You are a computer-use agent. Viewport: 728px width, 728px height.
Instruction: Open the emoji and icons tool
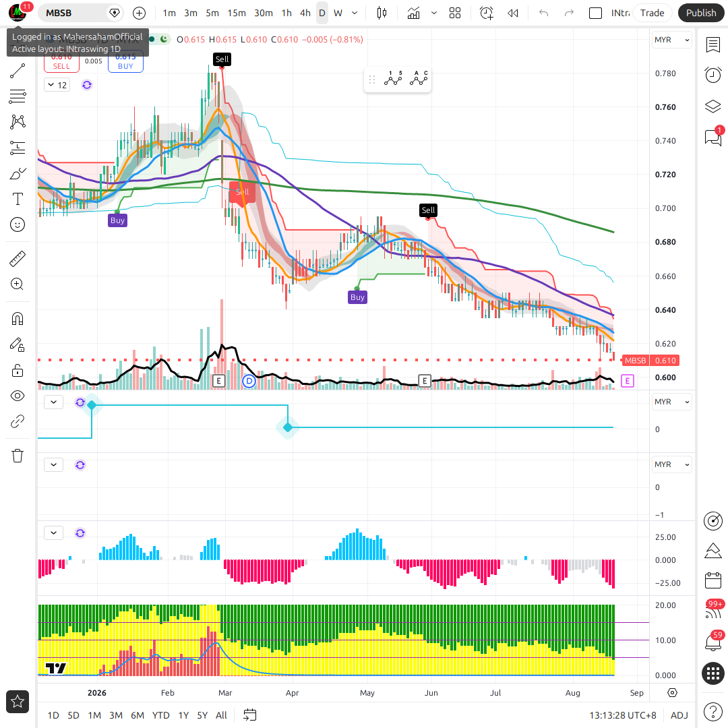pos(17,224)
